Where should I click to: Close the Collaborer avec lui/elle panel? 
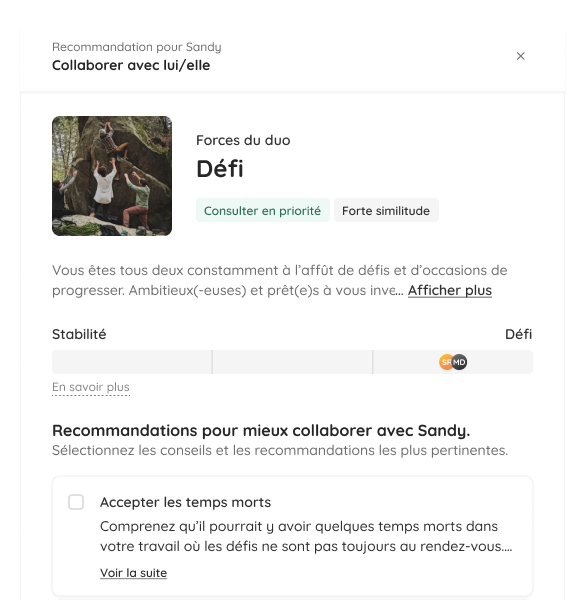pos(520,56)
